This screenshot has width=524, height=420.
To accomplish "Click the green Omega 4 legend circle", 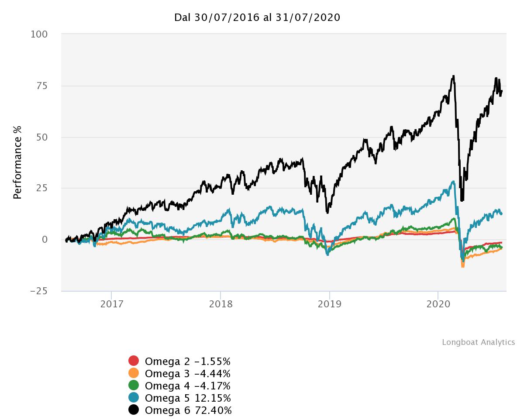I will (134, 386).
